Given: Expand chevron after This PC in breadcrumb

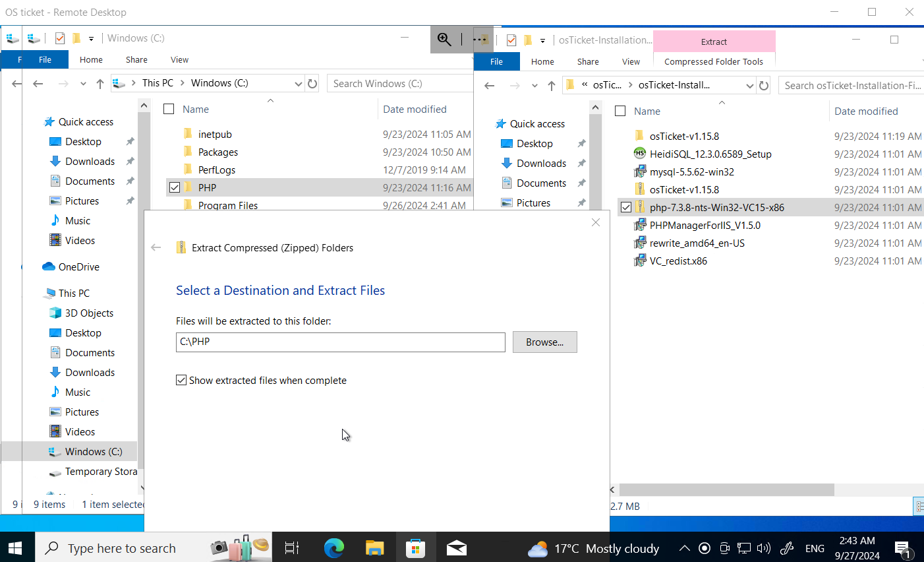Looking at the screenshot, I should pyautogui.click(x=183, y=83).
